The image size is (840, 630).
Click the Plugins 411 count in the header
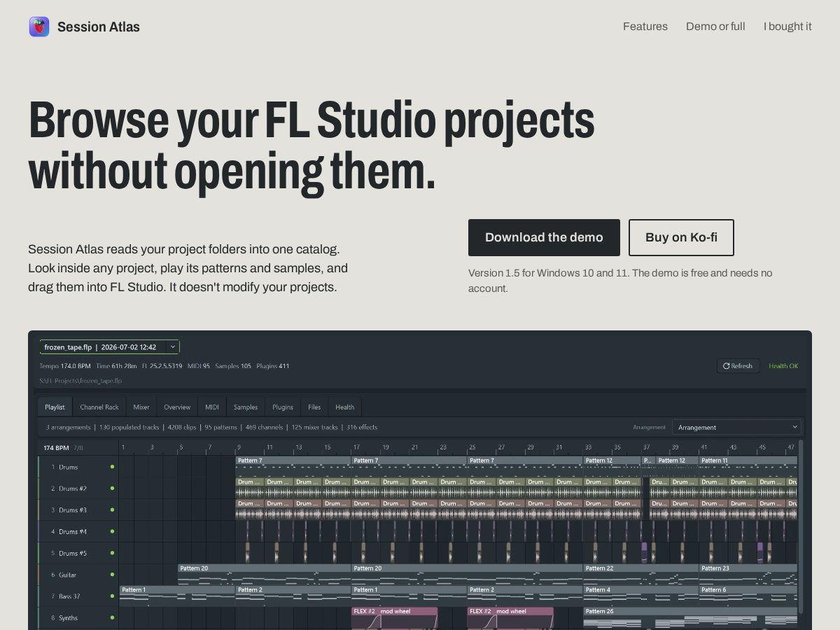[273, 366]
